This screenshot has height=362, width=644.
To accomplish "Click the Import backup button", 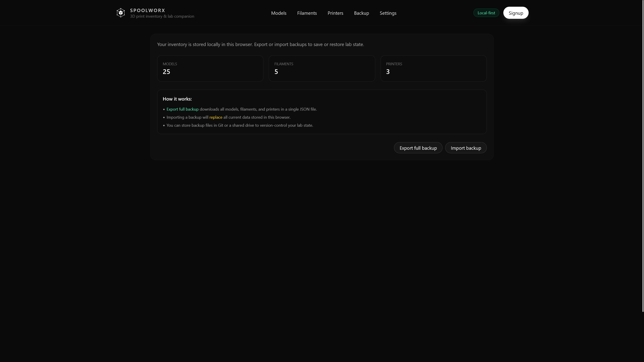I will click(x=466, y=148).
